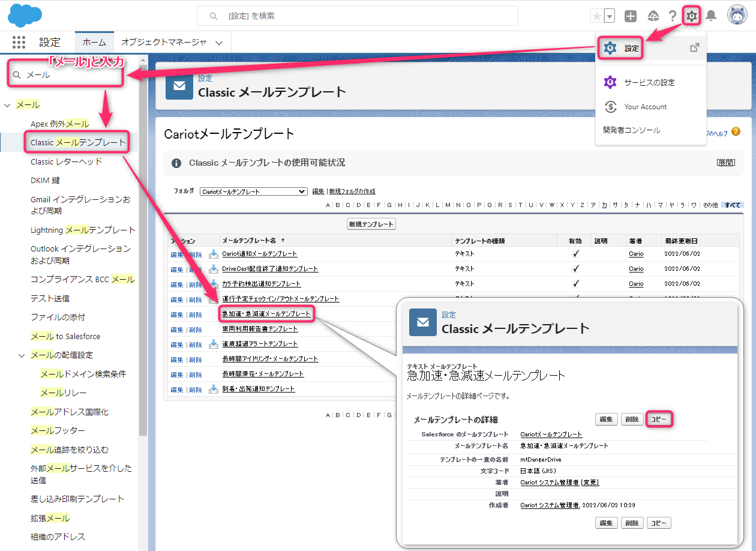Click the 新規テンプレート button
This screenshot has height=551, width=756.
371,224
